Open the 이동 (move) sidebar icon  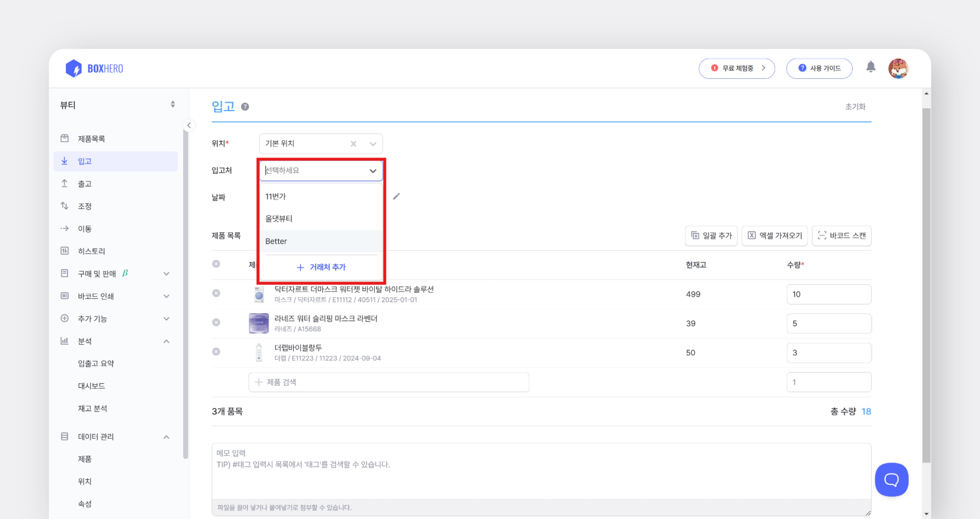pyautogui.click(x=64, y=228)
